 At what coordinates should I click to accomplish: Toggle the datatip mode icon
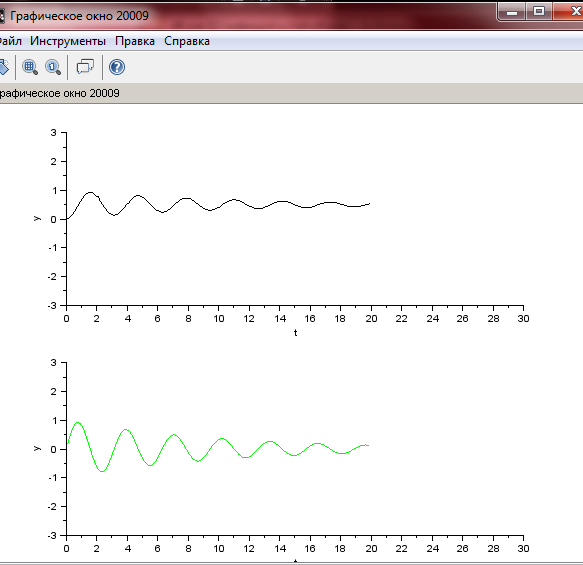click(x=85, y=67)
